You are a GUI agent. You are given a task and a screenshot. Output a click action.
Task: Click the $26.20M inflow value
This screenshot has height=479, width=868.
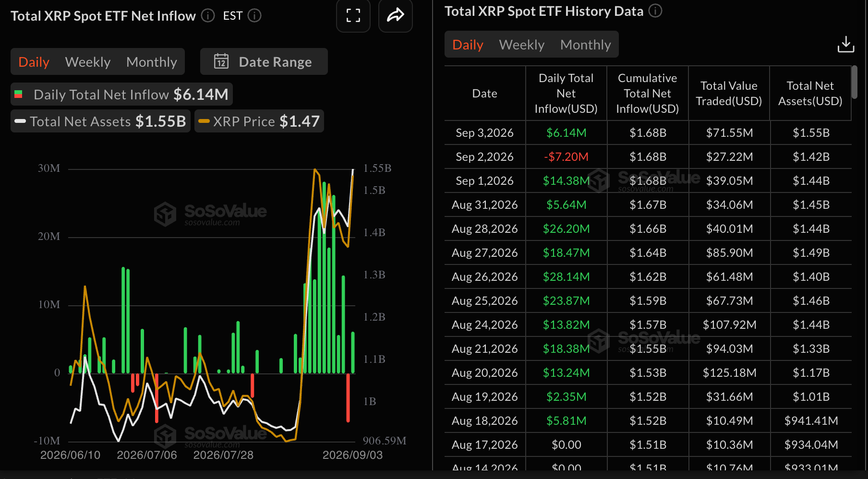tap(567, 229)
